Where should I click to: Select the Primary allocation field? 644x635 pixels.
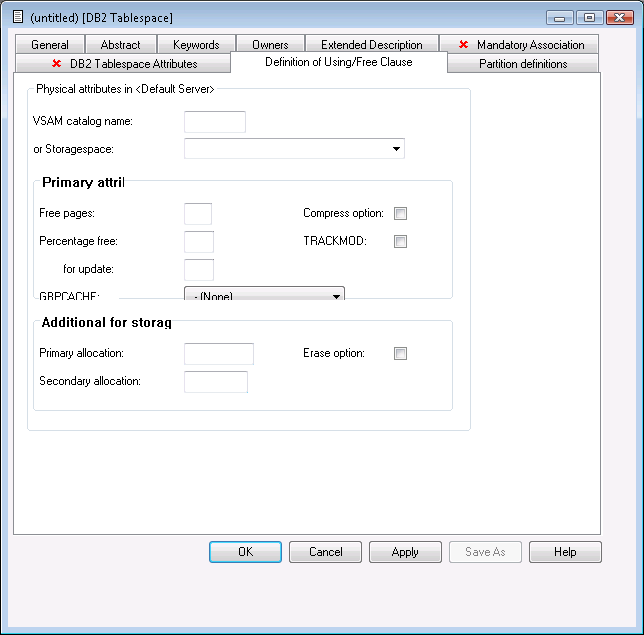(219, 354)
